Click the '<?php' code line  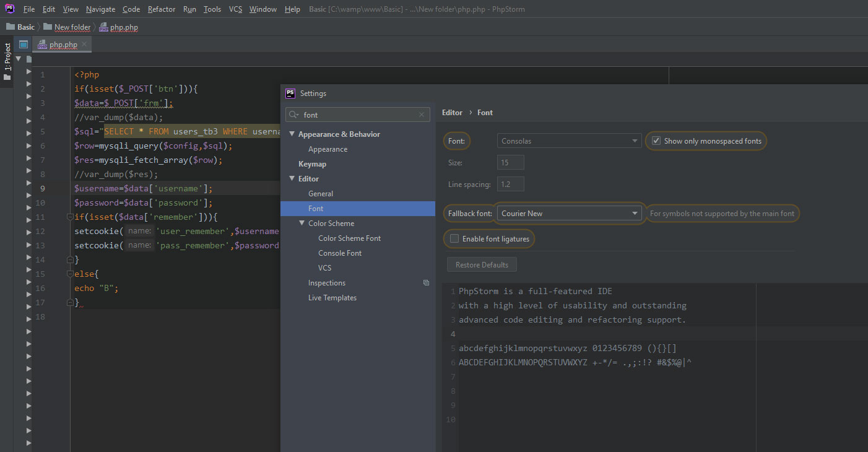87,75
